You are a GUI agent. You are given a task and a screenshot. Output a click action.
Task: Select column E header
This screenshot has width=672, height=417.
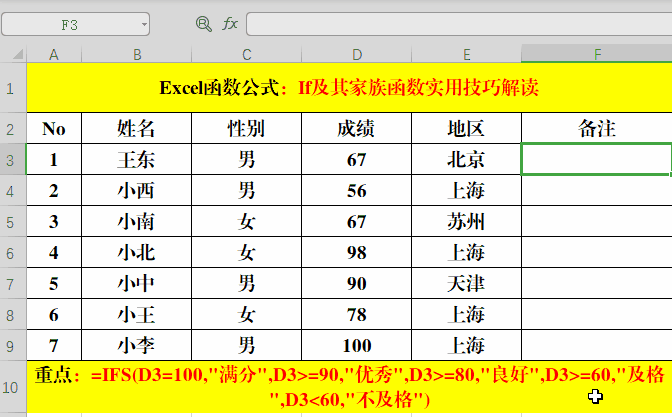(x=466, y=54)
